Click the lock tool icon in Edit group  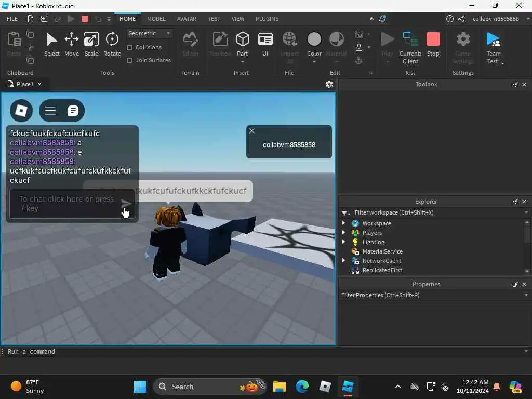358,47
